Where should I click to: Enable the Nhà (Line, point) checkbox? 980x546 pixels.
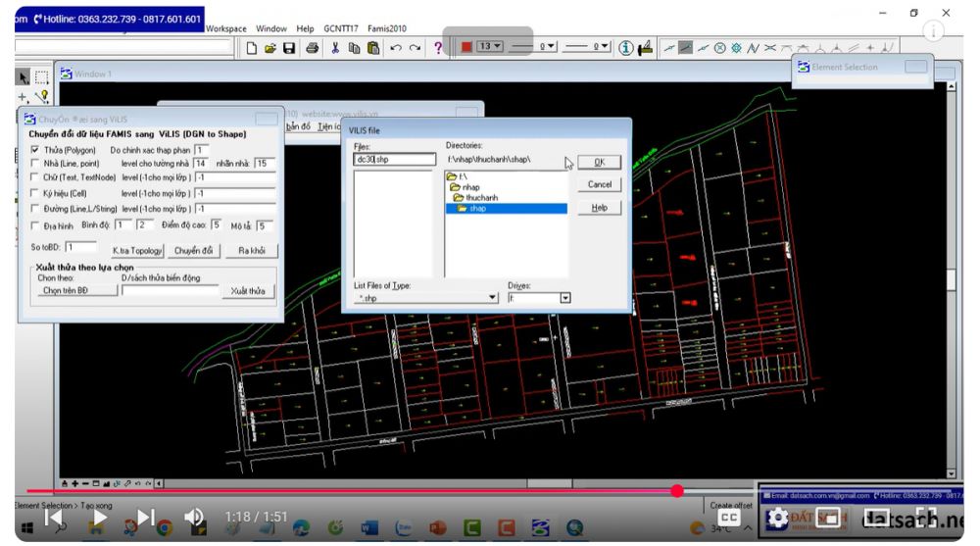click(35, 164)
